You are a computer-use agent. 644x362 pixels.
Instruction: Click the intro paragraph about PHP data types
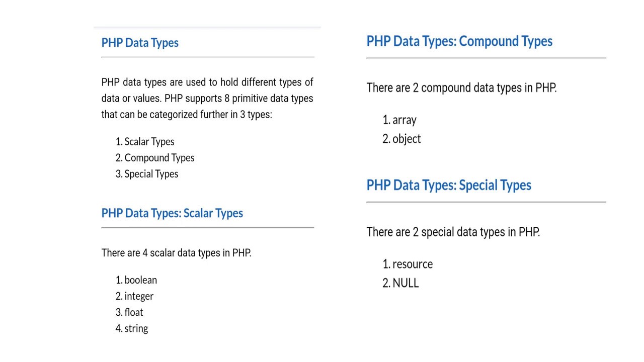(x=207, y=98)
